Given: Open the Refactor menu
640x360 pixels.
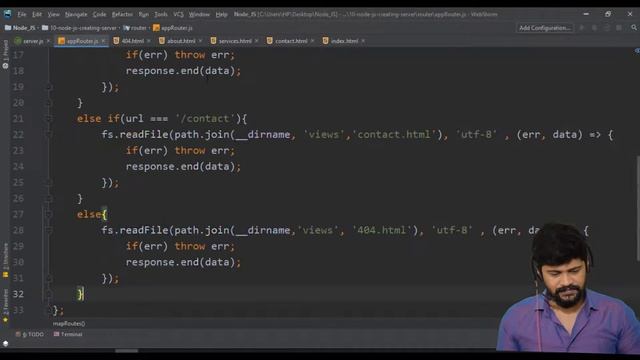Looking at the screenshot, I should click(x=122, y=14).
